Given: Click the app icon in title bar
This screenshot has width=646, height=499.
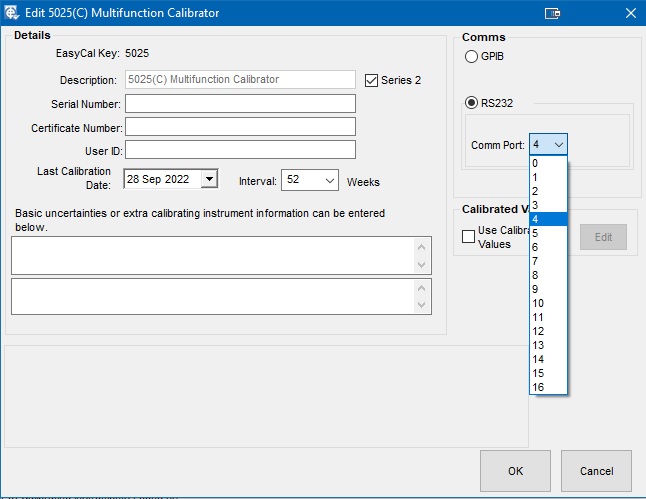Looking at the screenshot, I should point(13,13).
